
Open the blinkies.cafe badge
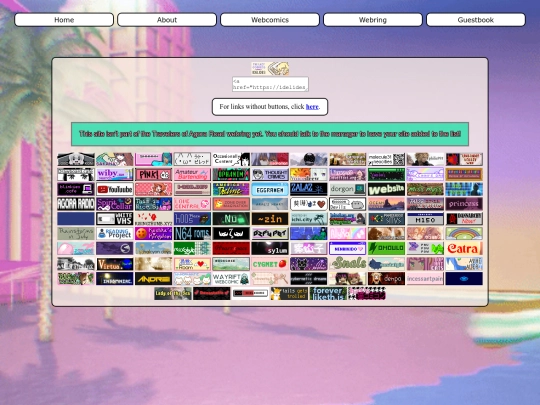point(76,189)
